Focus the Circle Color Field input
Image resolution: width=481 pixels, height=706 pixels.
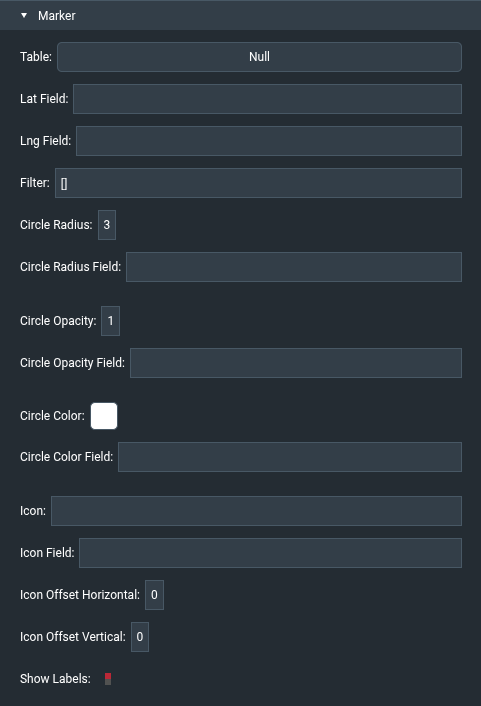click(290, 457)
